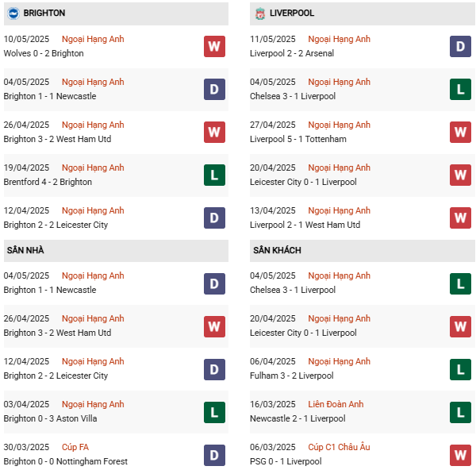Open Ngoại Hạng Anh link dated 10/05/2025

click(93, 39)
